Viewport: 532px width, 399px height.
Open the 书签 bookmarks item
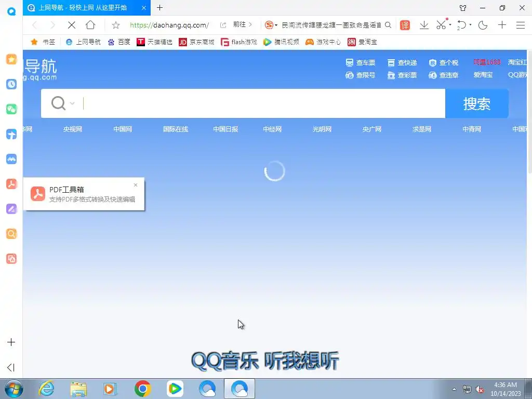(43, 42)
